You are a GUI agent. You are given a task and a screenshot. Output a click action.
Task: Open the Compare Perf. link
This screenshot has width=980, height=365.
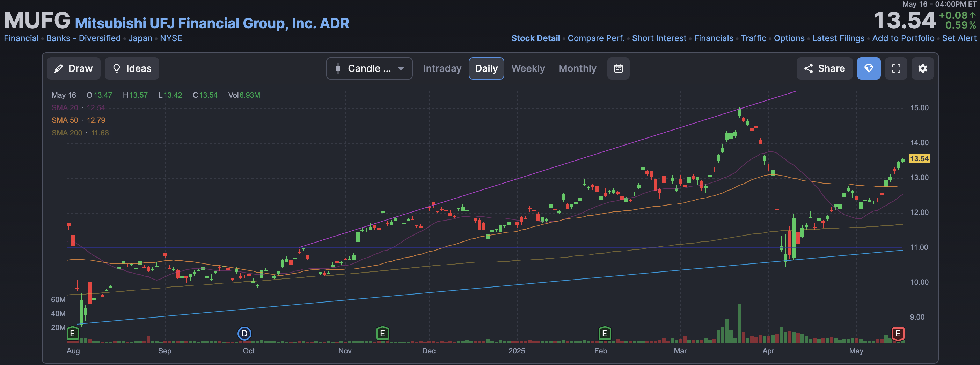coord(596,38)
